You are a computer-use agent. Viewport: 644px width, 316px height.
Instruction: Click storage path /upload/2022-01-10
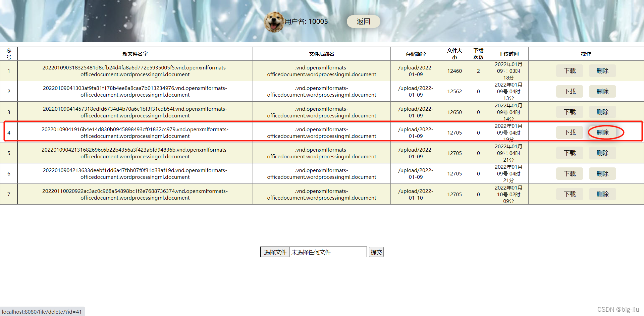pos(416,194)
